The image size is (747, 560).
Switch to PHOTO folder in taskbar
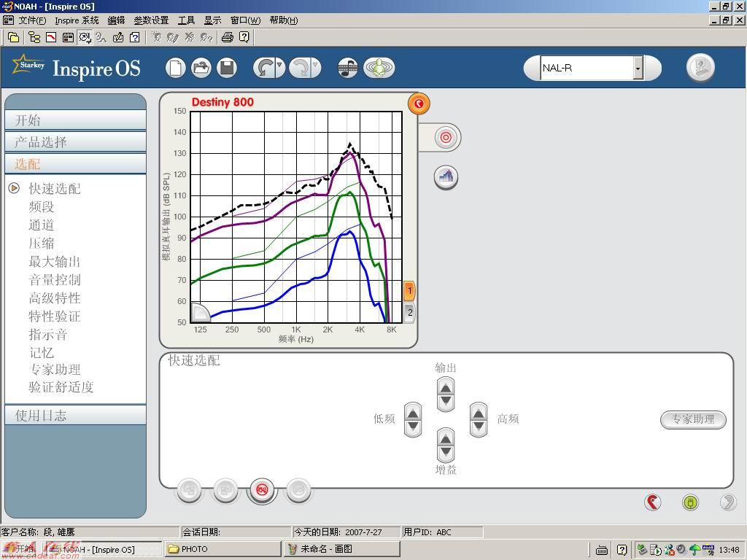[223, 549]
